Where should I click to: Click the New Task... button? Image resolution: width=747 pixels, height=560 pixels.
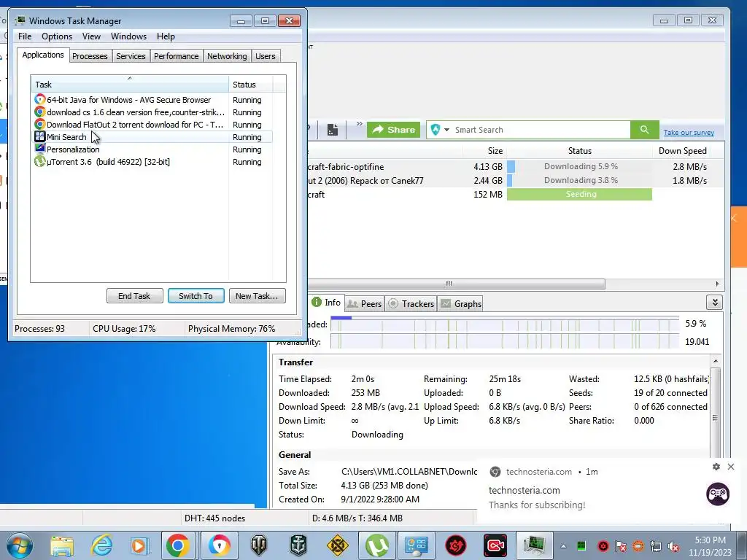257,296
